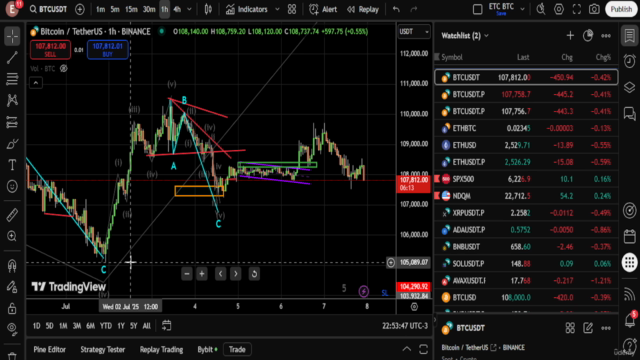The width and height of the screenshot is (640, 360).
Task: Open the Replay Trading tab
Action: (x=161, y=349)
